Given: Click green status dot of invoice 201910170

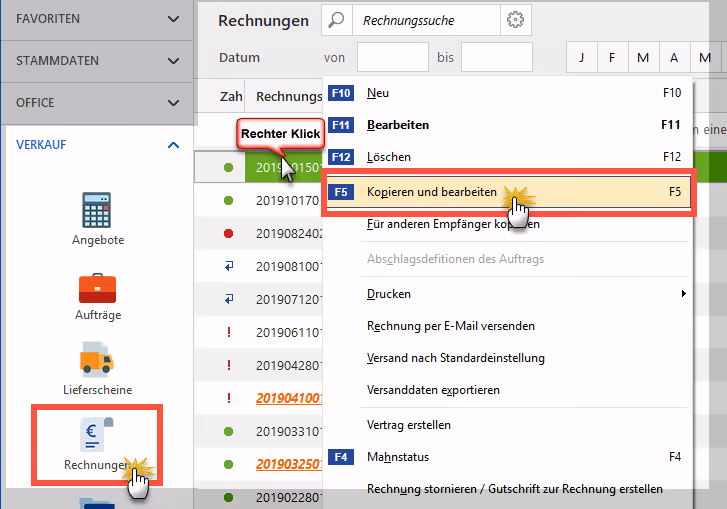Looking at the screenshot, I should pyautogui.click(x=228, y=200).
